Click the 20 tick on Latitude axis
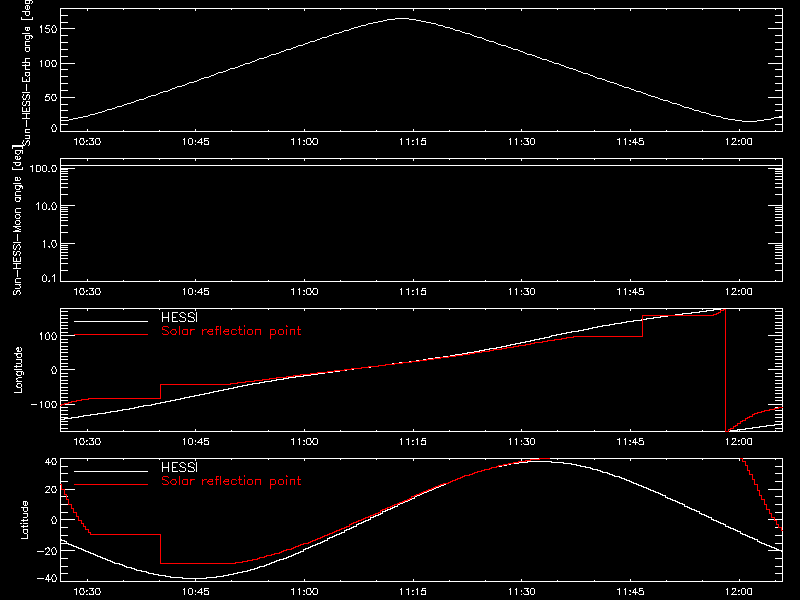Screen dimensions: 800x600 pyautogui.click(x=51, y=490)
